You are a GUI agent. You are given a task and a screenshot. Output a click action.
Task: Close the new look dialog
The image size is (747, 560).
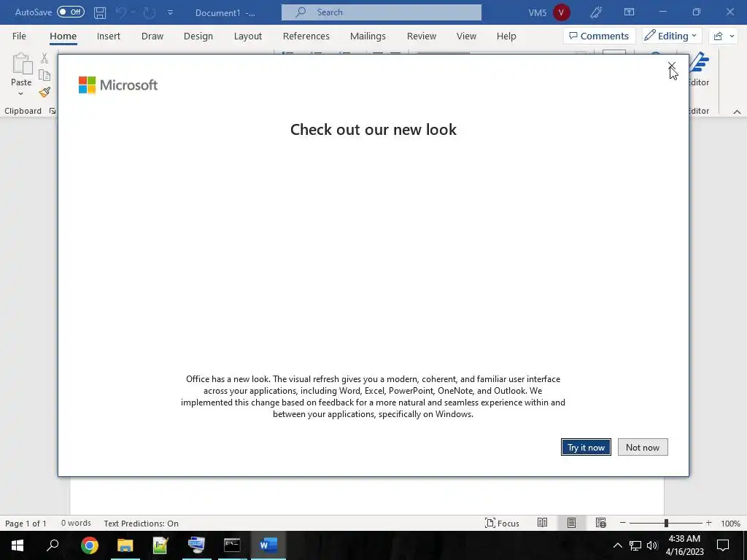point(672,66)
